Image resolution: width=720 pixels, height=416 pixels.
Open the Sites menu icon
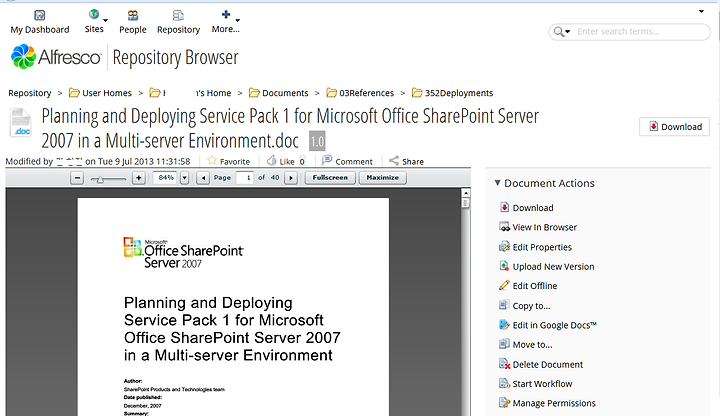(x=94, y=15)
